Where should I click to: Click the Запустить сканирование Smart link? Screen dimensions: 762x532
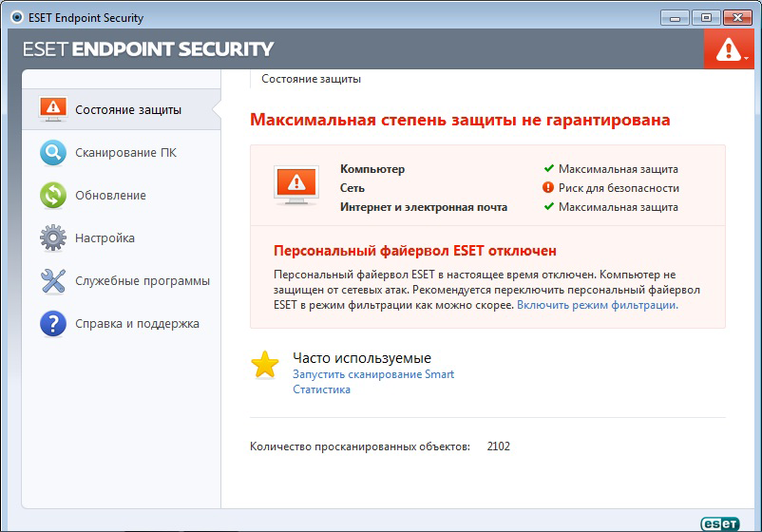[x=373, y=374]
